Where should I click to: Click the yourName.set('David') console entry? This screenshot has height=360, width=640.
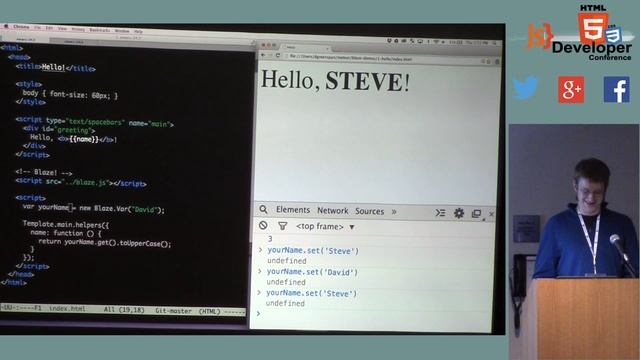(x=312, y=272)
